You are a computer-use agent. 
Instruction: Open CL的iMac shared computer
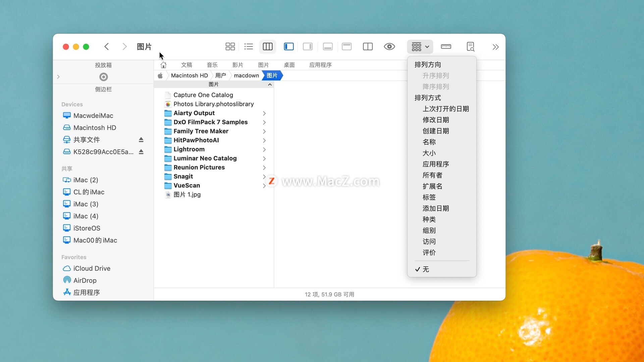[x=84, y=192]
